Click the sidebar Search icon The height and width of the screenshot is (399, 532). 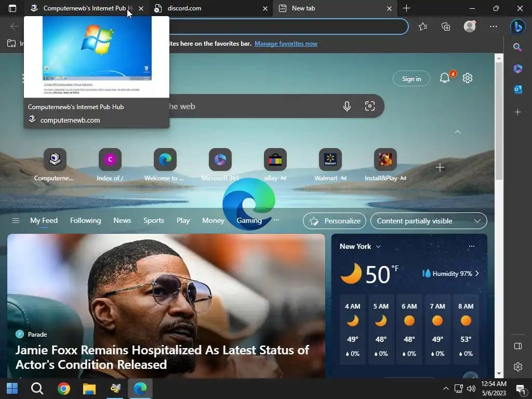coord(517,47)
